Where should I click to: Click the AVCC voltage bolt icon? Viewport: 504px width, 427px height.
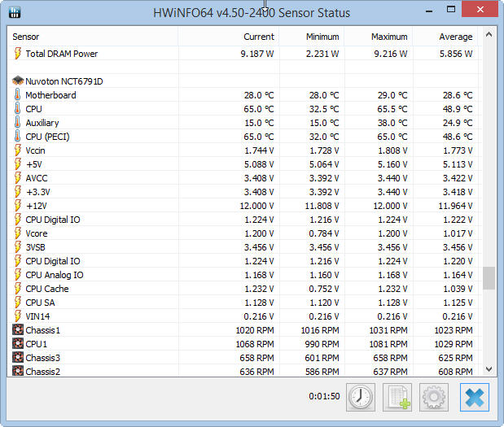18,177
